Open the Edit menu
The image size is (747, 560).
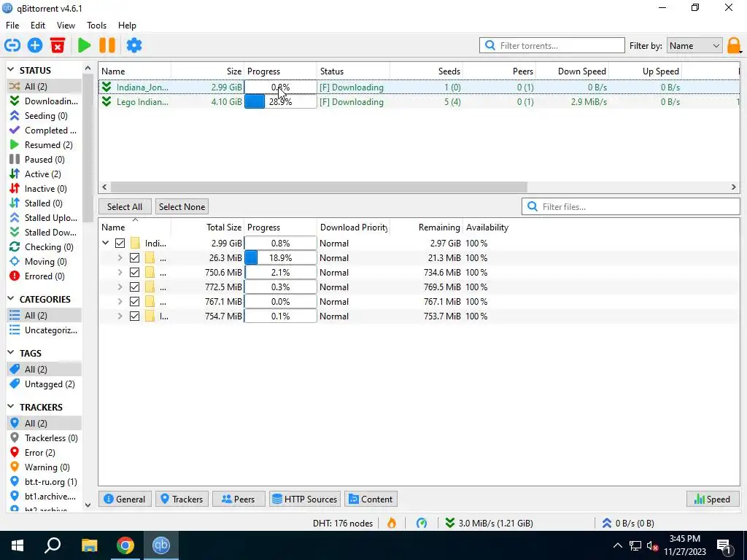click(38, 26)
